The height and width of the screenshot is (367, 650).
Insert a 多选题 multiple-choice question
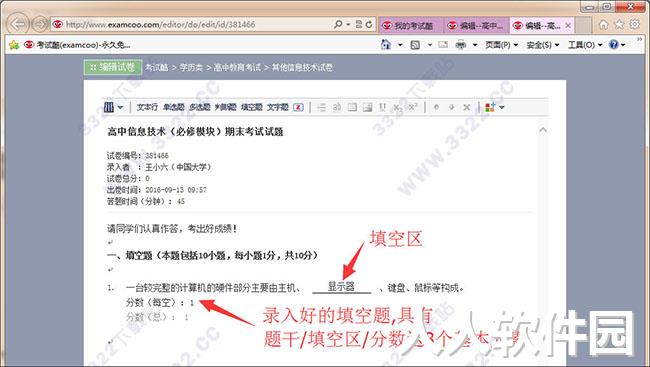point(200,107)
